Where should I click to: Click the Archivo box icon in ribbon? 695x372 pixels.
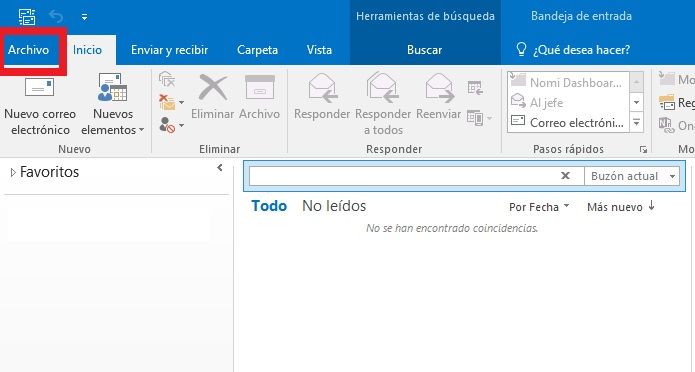(260, 87)
